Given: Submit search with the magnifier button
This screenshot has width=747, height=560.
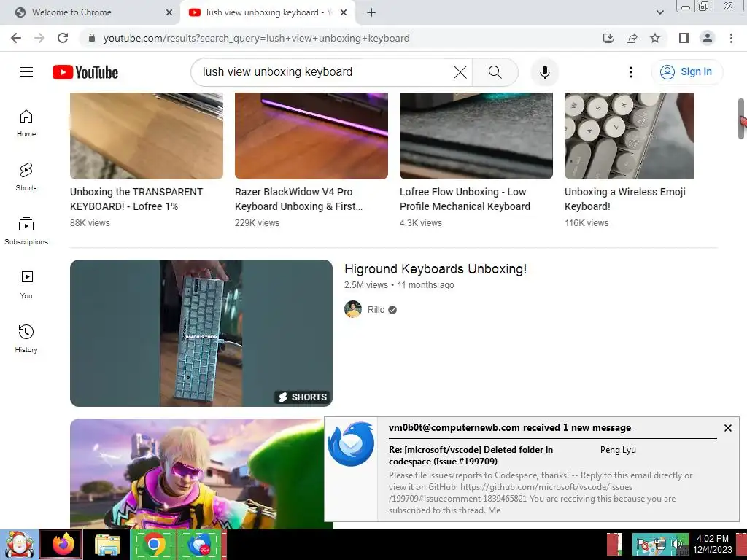Looking at the screenshot, I should click(495, 72).
